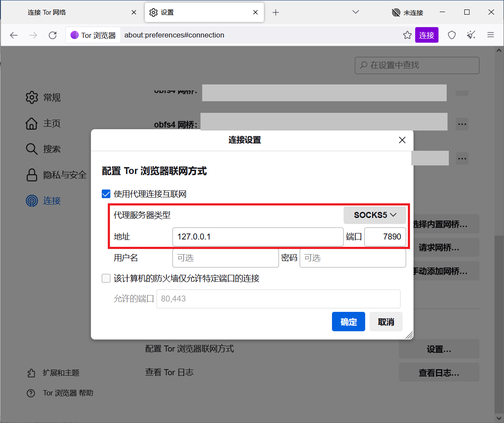Click the 用户名 optional input field
The width and height of the screenshot is (504, 423).
pyautogui.click(x=225, y=258)
